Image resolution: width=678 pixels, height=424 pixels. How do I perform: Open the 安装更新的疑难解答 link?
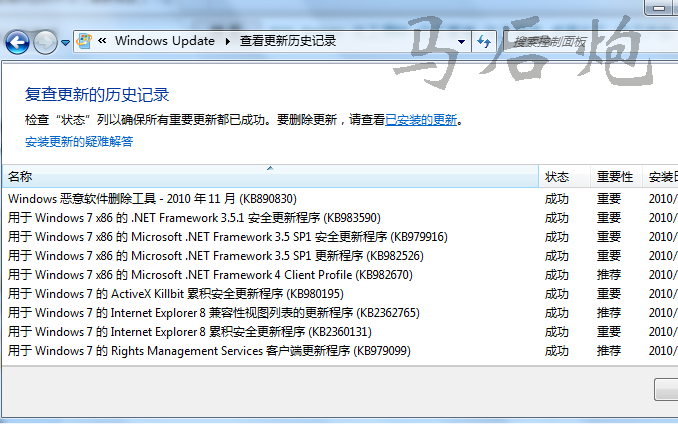79,141
